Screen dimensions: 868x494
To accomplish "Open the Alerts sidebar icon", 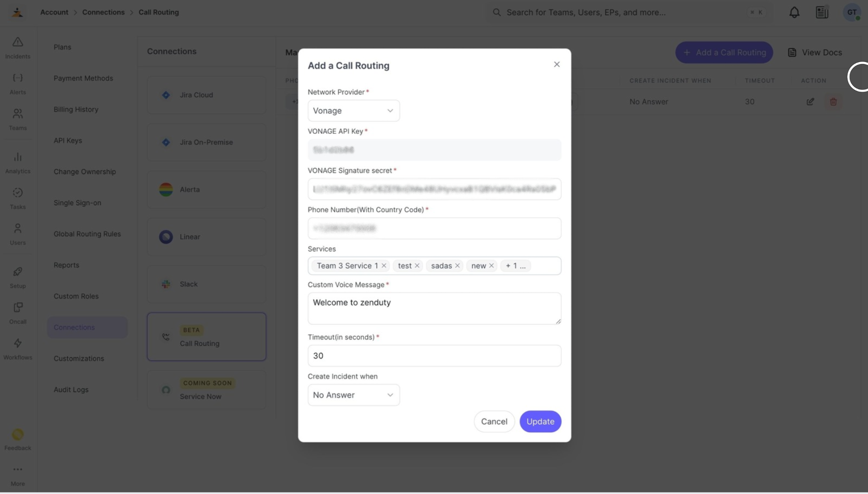I will point(18,83).
